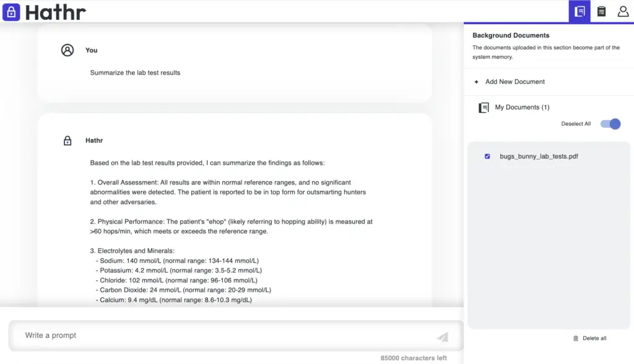Click the Sodium: 140 mmol/L result line

177,261
